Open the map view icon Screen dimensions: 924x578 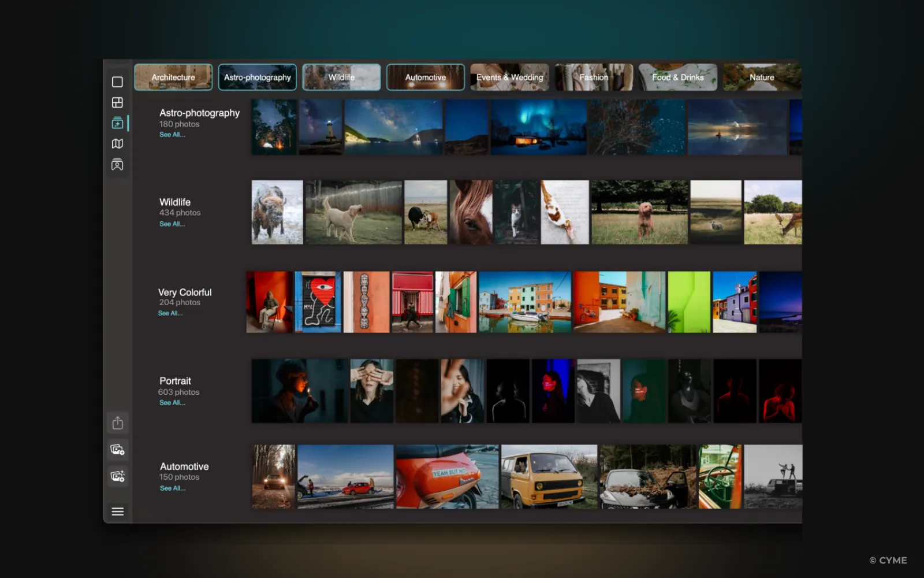[x=117, y=144]
